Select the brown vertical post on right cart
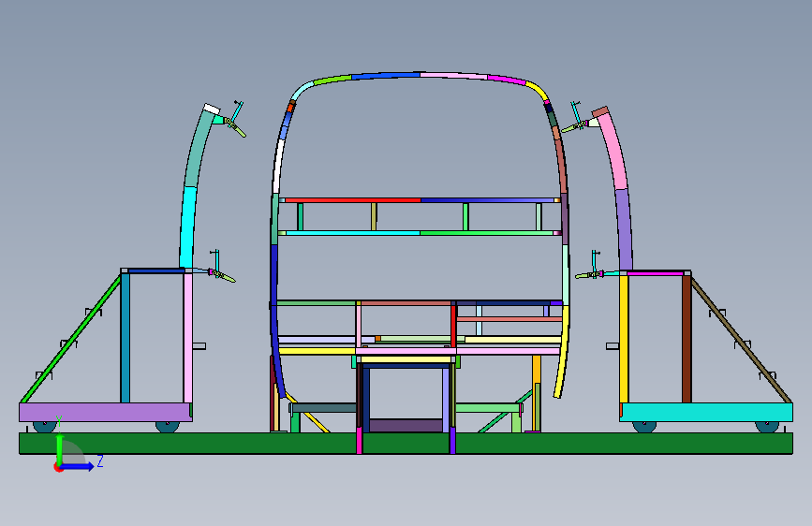This screenshot has height=526, width=812. tap(687, 339)
